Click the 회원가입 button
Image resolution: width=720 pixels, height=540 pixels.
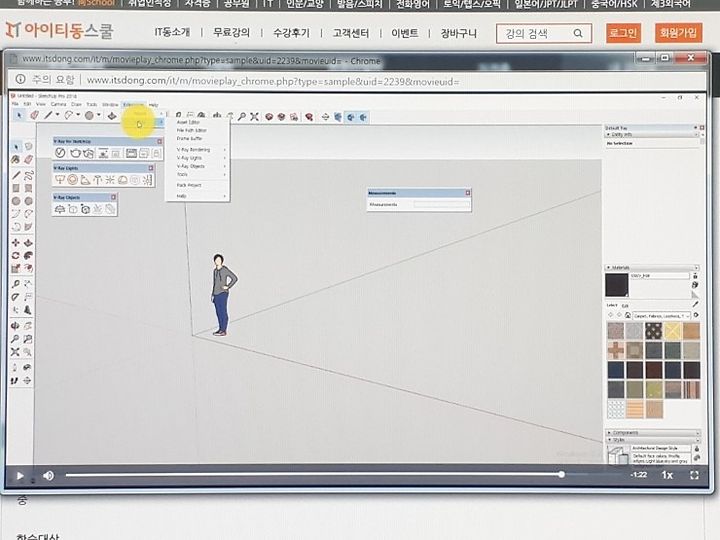678,33
